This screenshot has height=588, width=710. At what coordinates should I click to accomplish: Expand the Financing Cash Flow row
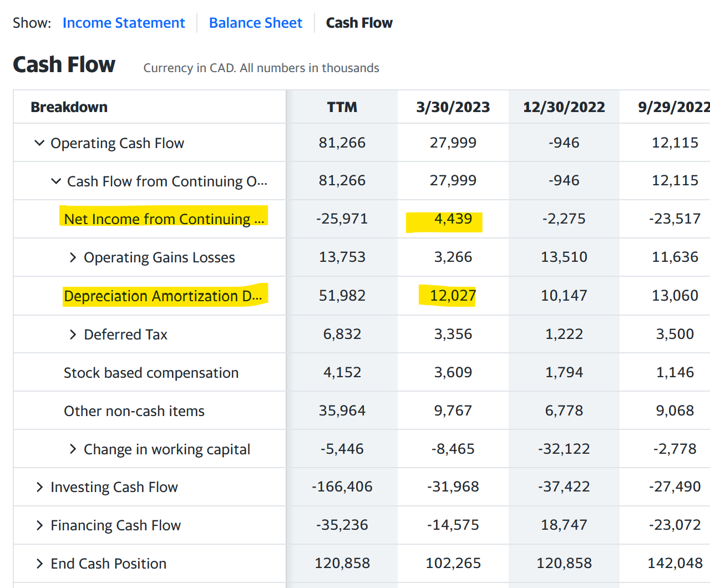click(x=39, y=525)
